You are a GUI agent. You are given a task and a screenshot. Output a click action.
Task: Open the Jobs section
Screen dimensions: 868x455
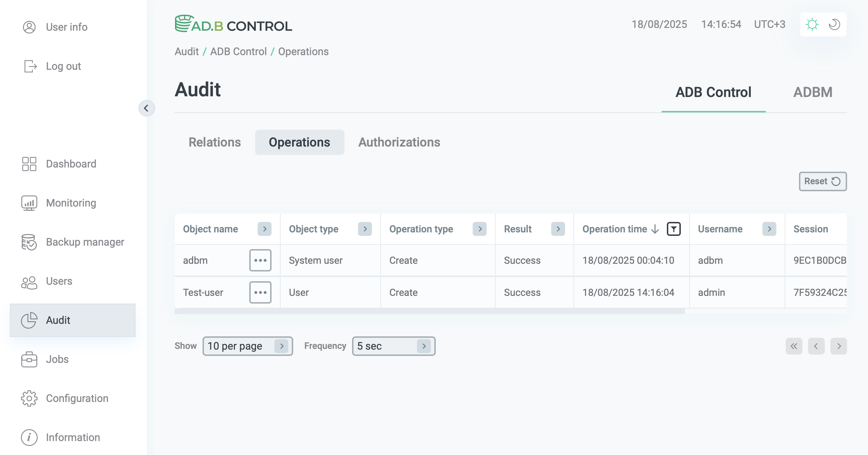point(58,359)
